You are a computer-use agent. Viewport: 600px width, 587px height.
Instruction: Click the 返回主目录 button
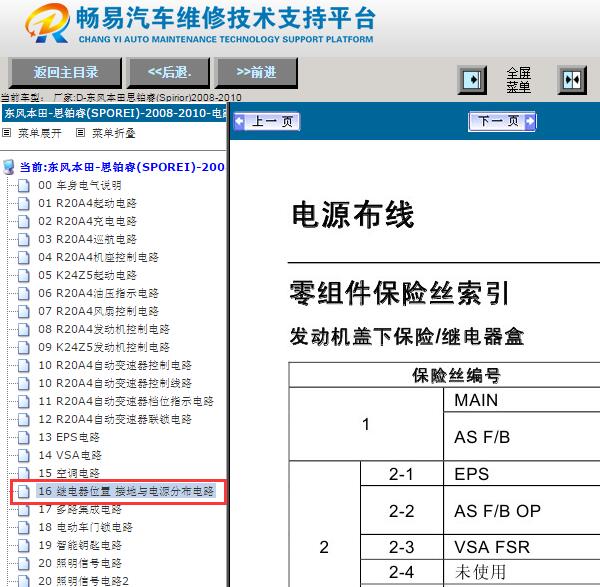click(x=65, y=72)
